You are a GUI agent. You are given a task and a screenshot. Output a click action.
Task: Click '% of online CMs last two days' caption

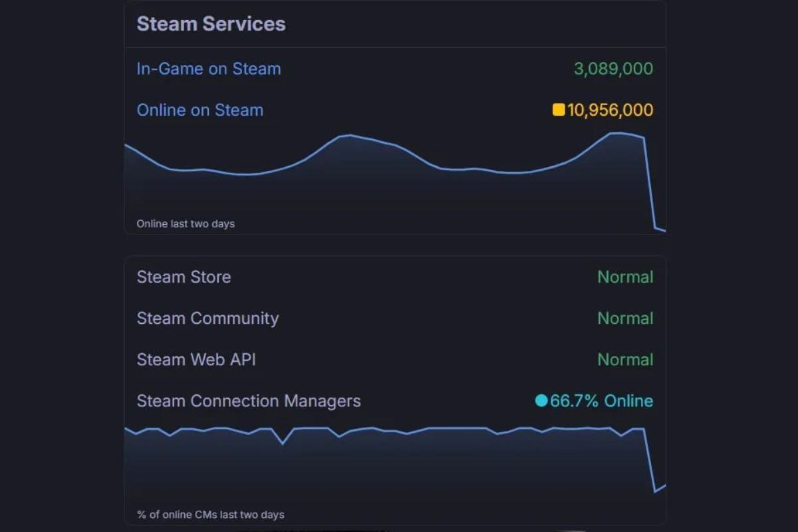click(x=211, y=514)
